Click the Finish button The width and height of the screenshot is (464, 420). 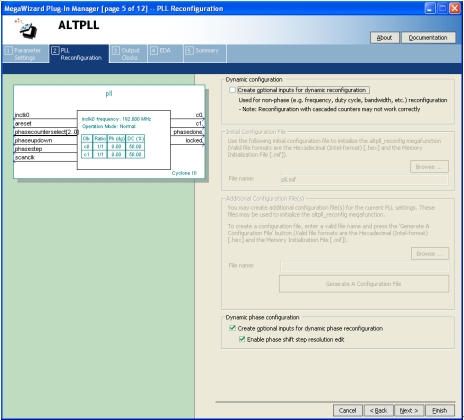[439, 410]
